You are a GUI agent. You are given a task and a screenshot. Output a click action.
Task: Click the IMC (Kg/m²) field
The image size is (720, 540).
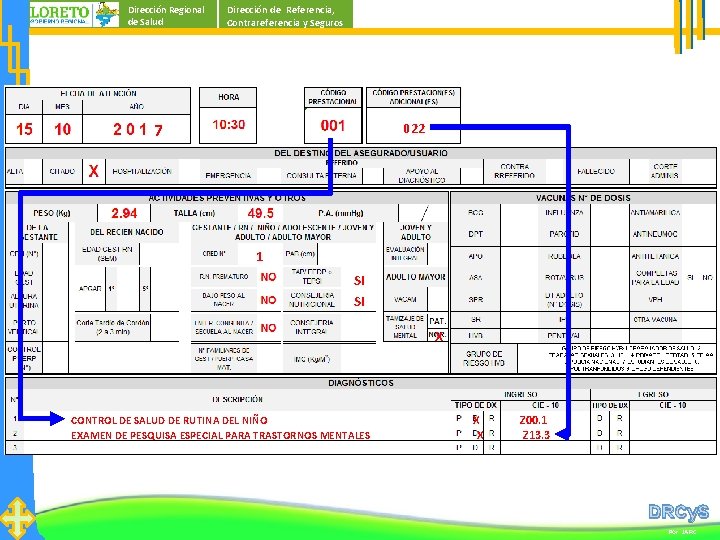[359, 359]
